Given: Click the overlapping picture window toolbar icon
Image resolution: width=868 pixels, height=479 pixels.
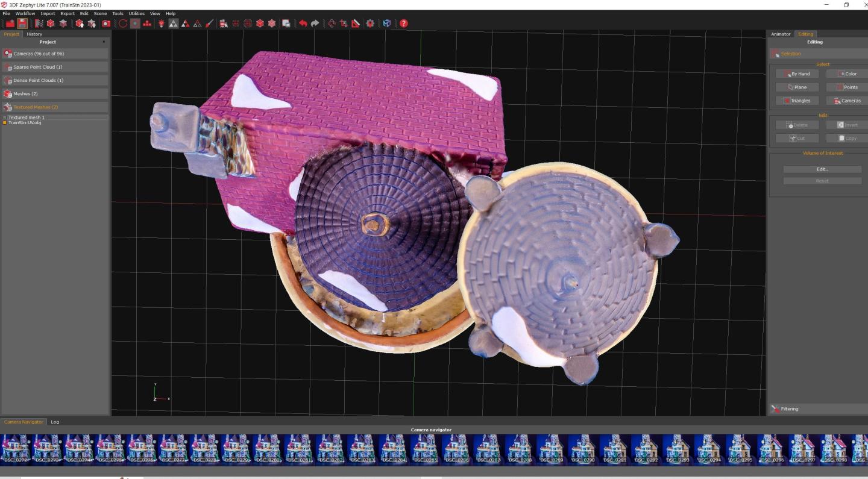Looking at the screenshot, I should pos(286,23).
